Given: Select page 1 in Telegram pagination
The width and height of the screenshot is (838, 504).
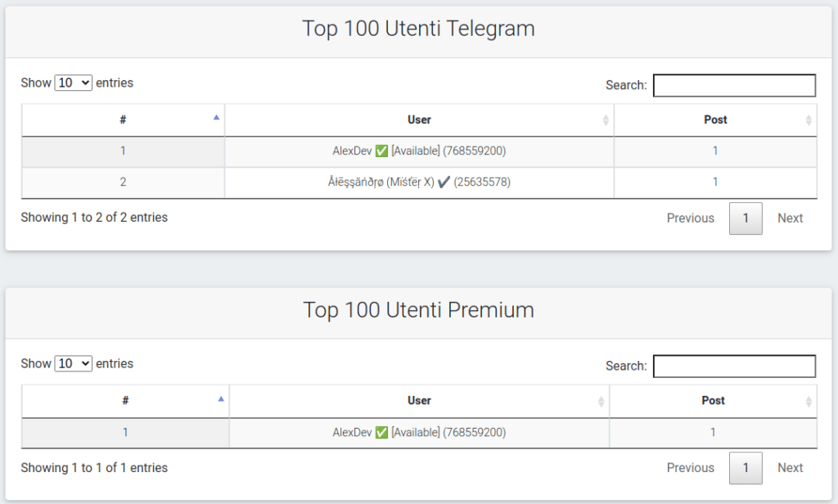Looking at the screenshot, I should pyautogui.click(x=746, y=218).
